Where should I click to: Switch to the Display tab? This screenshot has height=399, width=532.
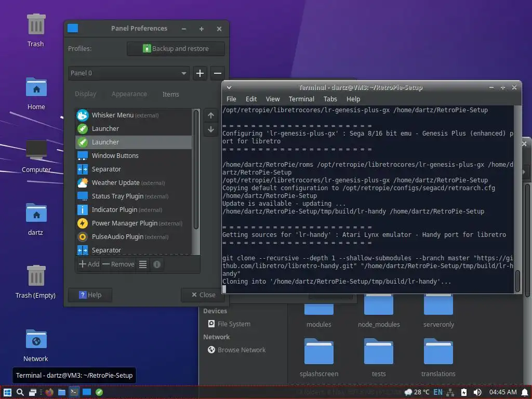pyautogui.click(x=86, y=94)
